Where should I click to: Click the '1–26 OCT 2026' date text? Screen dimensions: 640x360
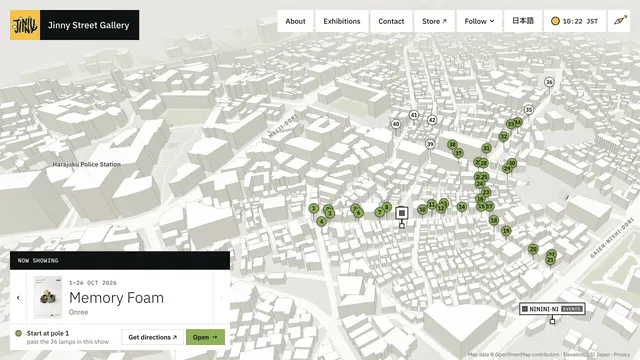click(x=93, y=282)
